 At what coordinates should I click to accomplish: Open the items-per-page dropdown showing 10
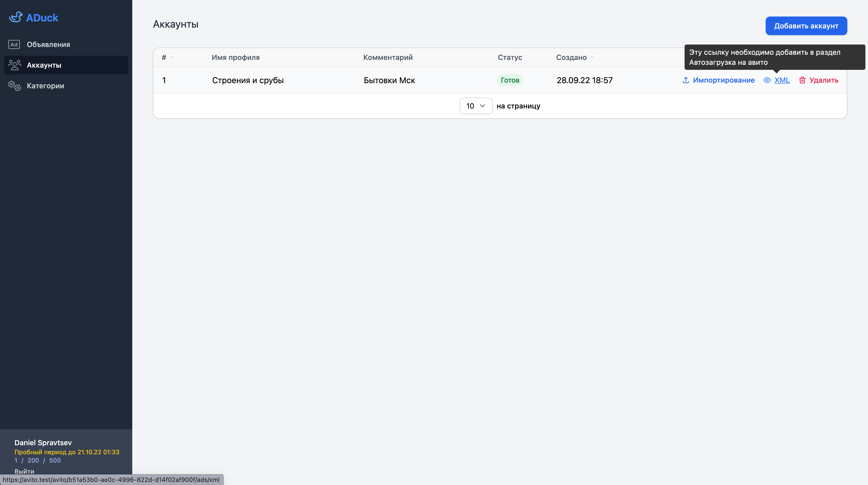click(x=475, y=106)
